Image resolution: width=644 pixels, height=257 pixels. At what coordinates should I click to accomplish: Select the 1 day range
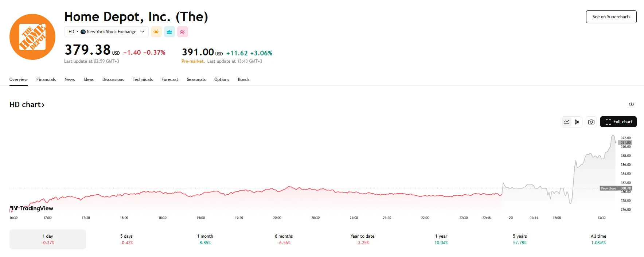coord(48,239)
